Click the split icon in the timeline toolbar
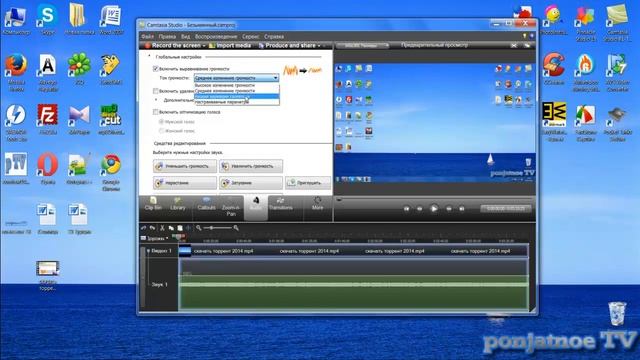 coord(188,228)
